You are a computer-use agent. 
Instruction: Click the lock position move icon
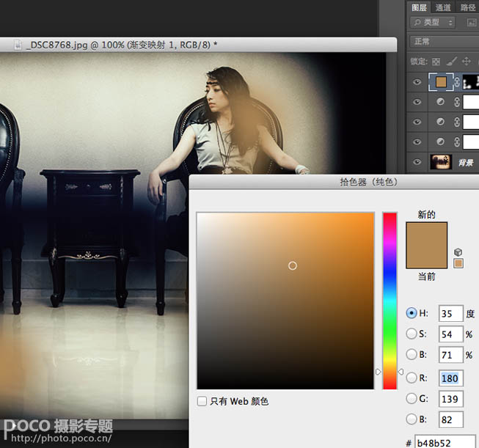pos(468,62)
